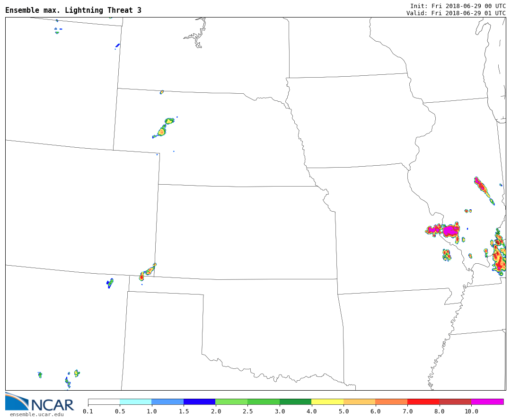Select the dark blue swatch between 1.5 and 2.0
Image resolution: width=511 pixels, height=420 pixels.
(x=199, y=402)
